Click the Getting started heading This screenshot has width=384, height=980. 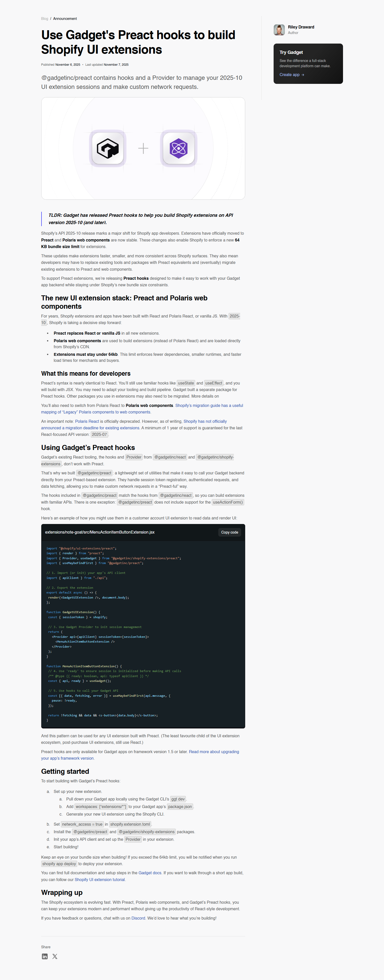[65, 771]
